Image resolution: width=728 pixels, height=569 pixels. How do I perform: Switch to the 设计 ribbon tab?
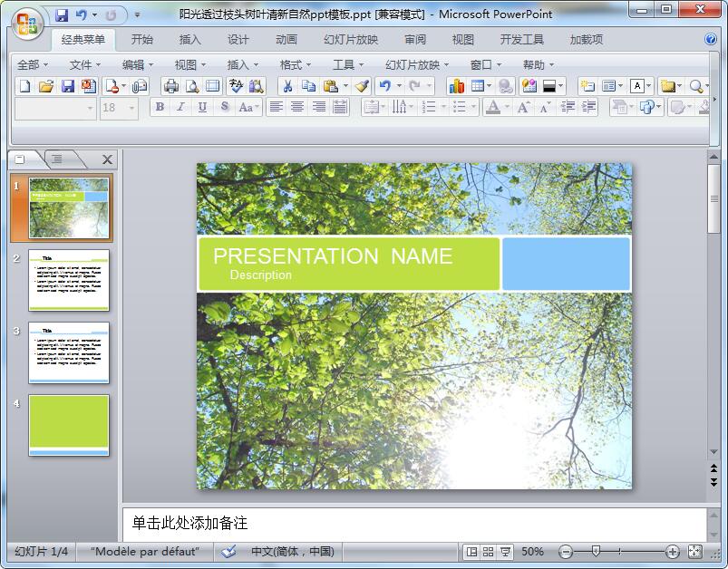click(x=238, y=40)
